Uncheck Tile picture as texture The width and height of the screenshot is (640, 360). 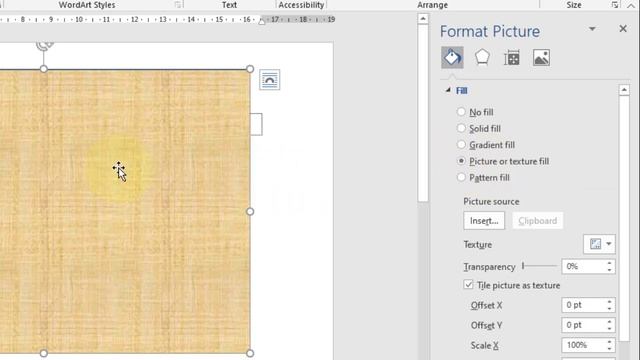click(469, 284)
